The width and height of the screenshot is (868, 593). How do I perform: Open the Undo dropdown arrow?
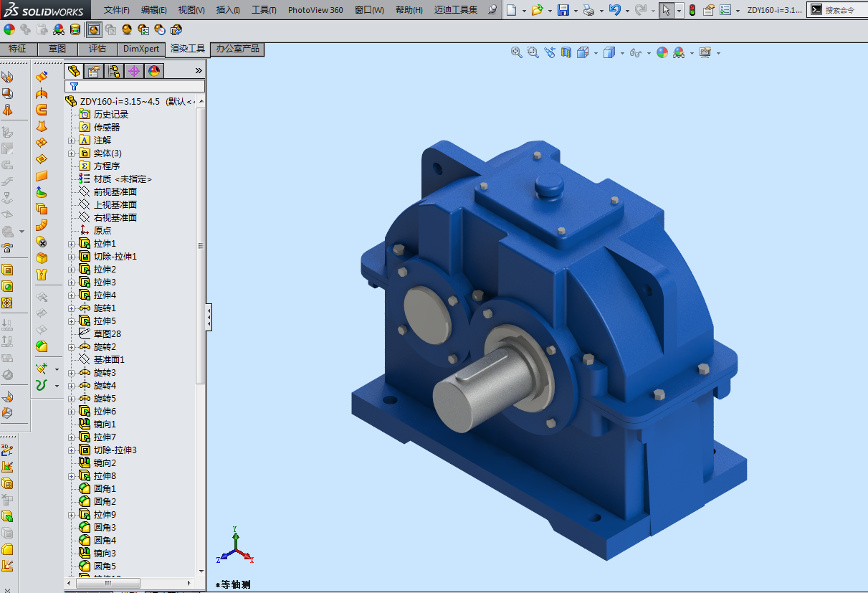(627, 11)
